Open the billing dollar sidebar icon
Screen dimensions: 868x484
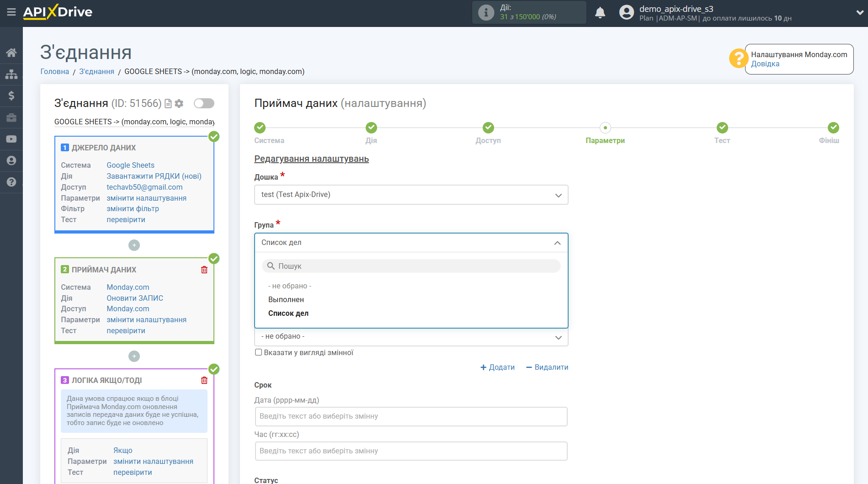click(x=11, y=96)
